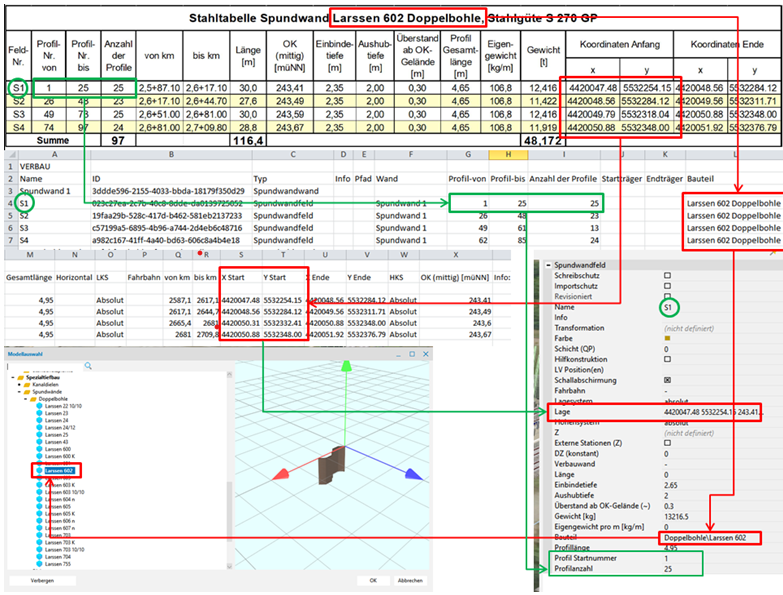Select highlighted column header H
This screenshot has width=783, height=595.
click(508, 154)
